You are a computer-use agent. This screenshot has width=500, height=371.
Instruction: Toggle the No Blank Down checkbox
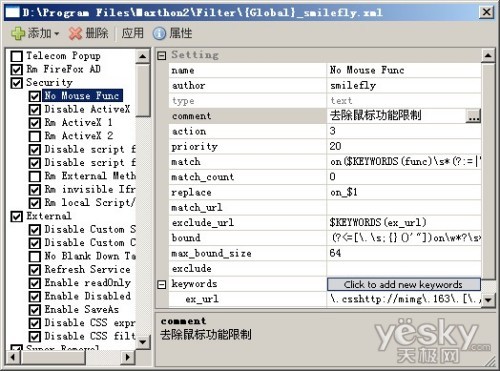[35, 256]
